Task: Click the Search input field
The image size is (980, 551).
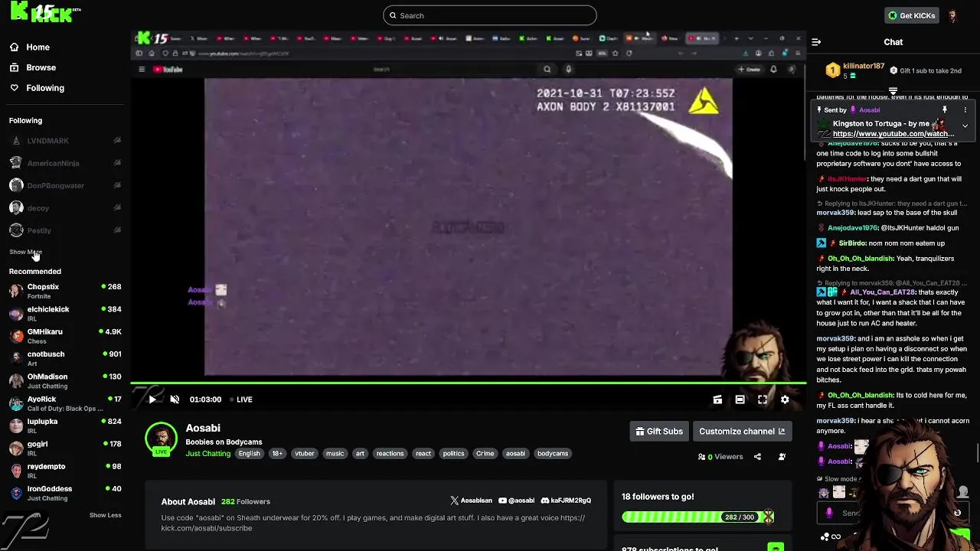Action: tap(490, 15)
